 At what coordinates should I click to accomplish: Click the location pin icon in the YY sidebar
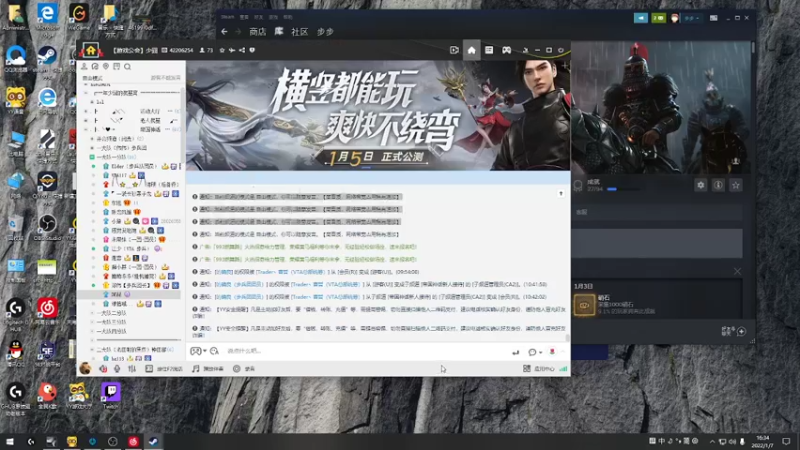[x=106, y=66]
